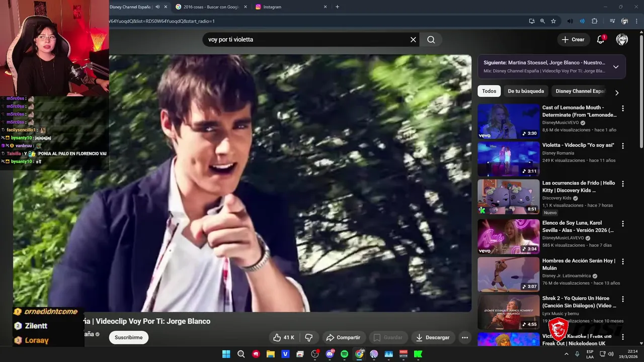
Task: Open the Windows Start menu
Action: point(226,354)
